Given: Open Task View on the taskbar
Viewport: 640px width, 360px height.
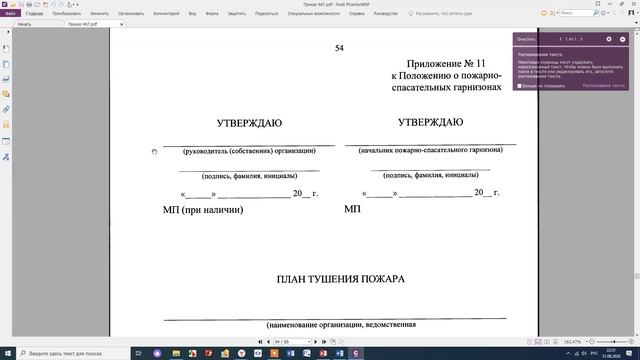Looking at the screenshot, I should pyautogui.click(x=139, y=353).
